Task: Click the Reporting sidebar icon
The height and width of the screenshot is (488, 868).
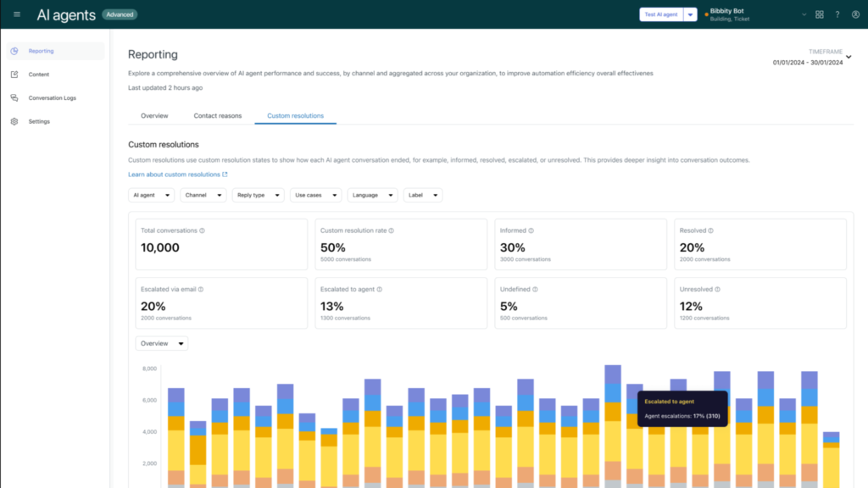Action: pyautogui.click(x=14, y=51)
